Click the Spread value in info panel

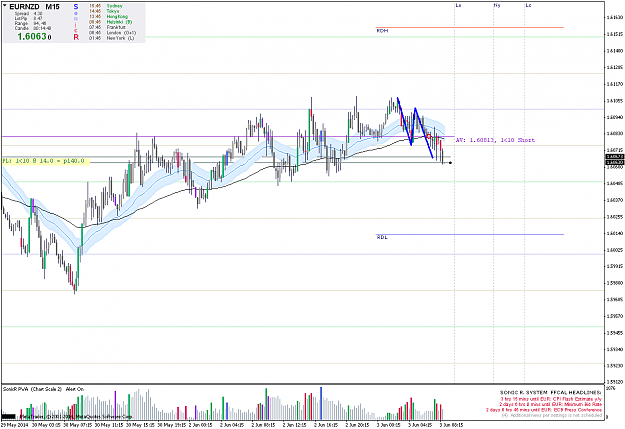coord(37,14)
